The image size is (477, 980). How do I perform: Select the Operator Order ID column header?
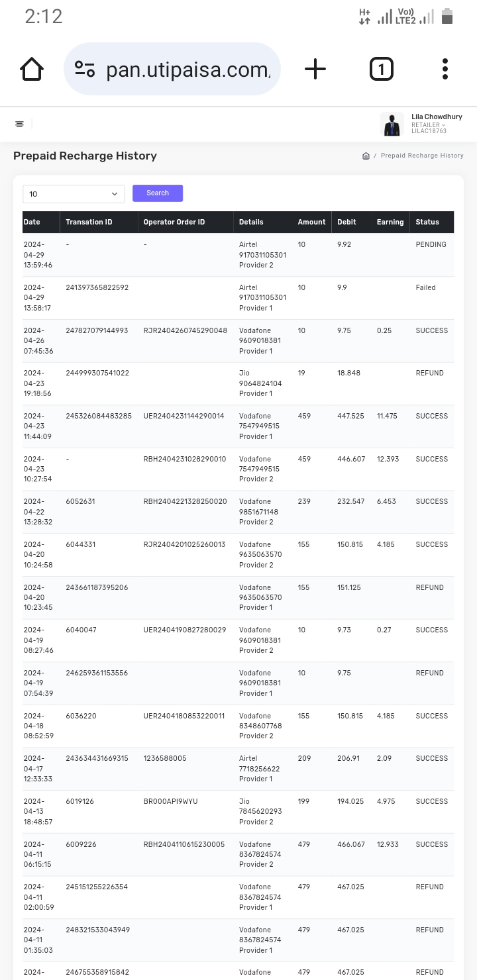[174, 222]
